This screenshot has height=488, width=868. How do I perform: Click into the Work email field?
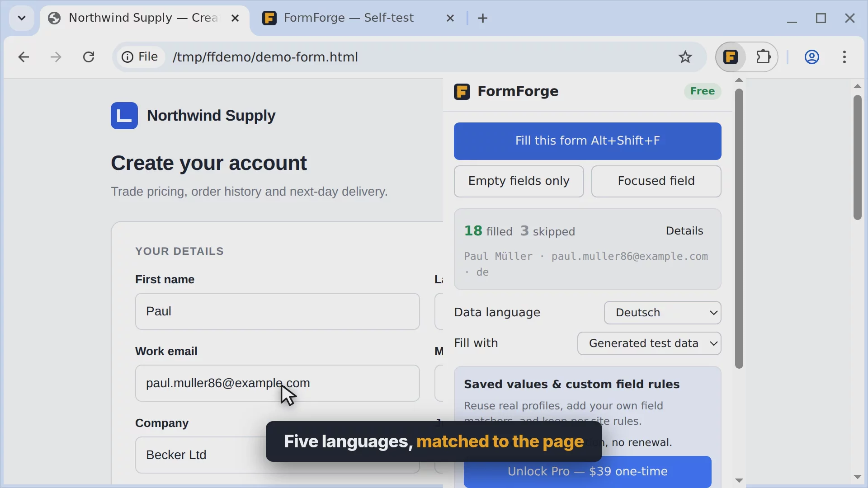coord(277,383)
